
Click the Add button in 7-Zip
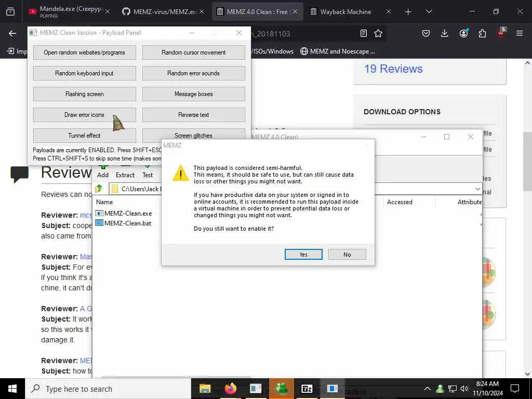pos(103,171)
